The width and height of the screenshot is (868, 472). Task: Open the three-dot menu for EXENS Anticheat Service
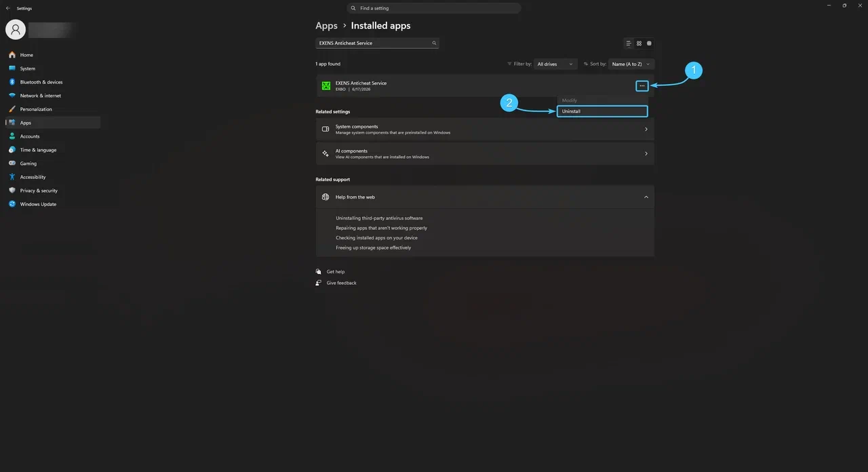click(x=642, y=85)
